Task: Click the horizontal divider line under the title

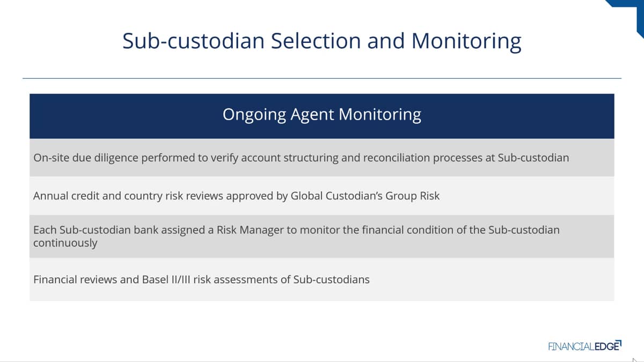Action: pyautogui.click(x=322, y=78)
